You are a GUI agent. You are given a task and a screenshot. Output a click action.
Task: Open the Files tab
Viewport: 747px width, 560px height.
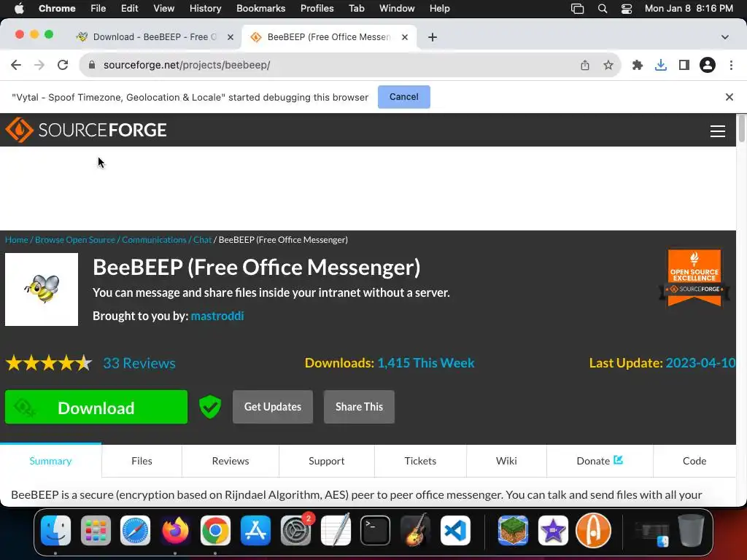click(x=142, y=461)
